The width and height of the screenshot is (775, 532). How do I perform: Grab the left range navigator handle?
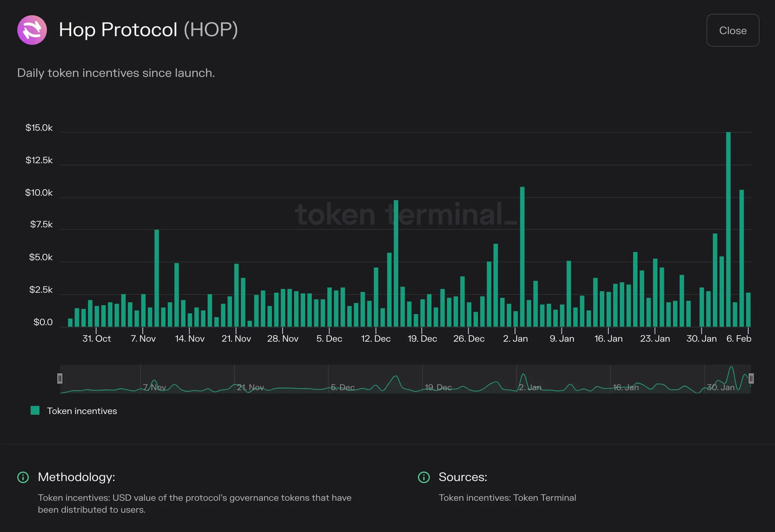coord(60,378)
